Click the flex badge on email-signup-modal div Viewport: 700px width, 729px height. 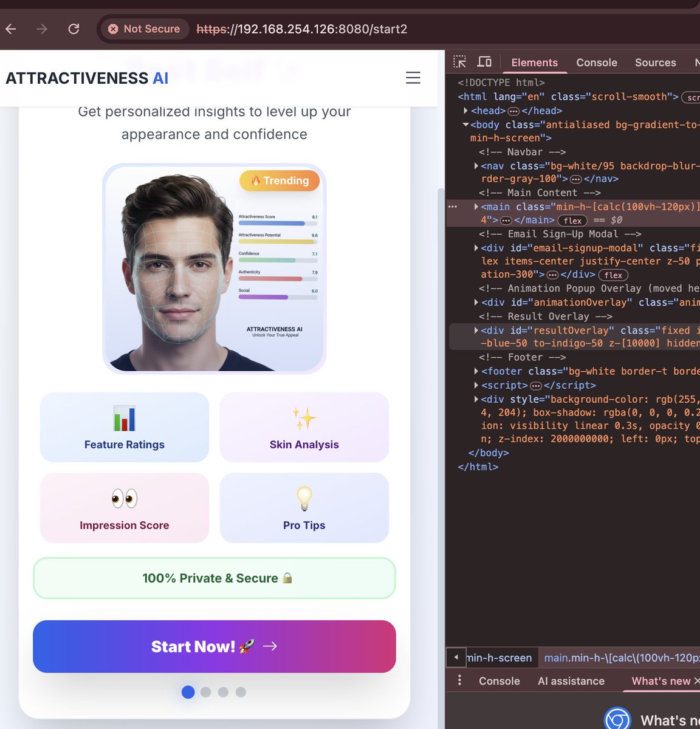coord(613,275)
